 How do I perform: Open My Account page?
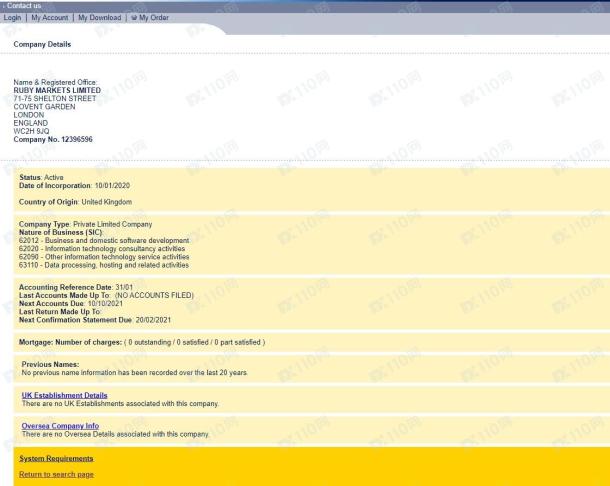tap(50, 18)
